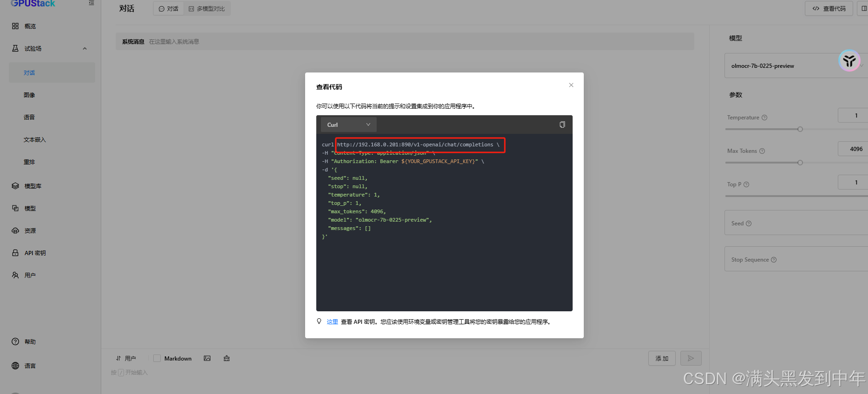Viewport: 868px width, 394px height.
Task: Click Stop Sequence help icon
Action: click(x=774, y=260)
